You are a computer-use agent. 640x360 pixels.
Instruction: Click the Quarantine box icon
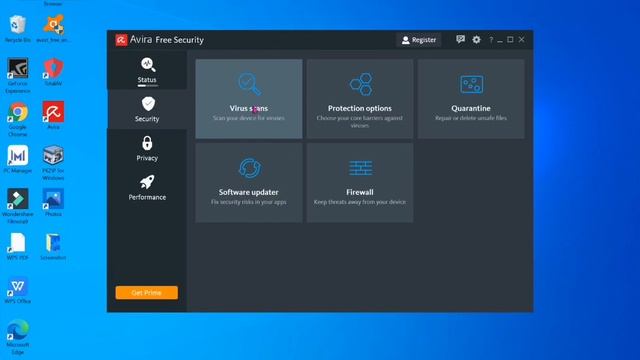coord(472,84)
